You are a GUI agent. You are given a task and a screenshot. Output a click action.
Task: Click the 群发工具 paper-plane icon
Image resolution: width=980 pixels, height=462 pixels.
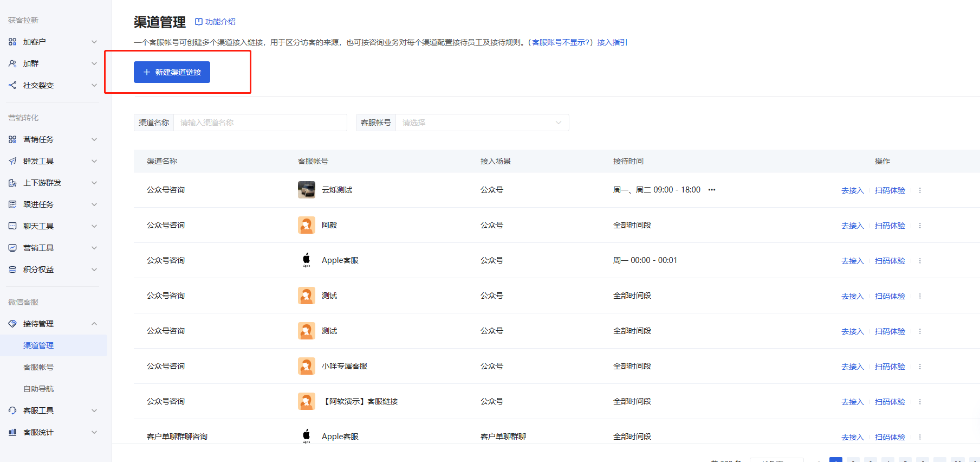12,161
